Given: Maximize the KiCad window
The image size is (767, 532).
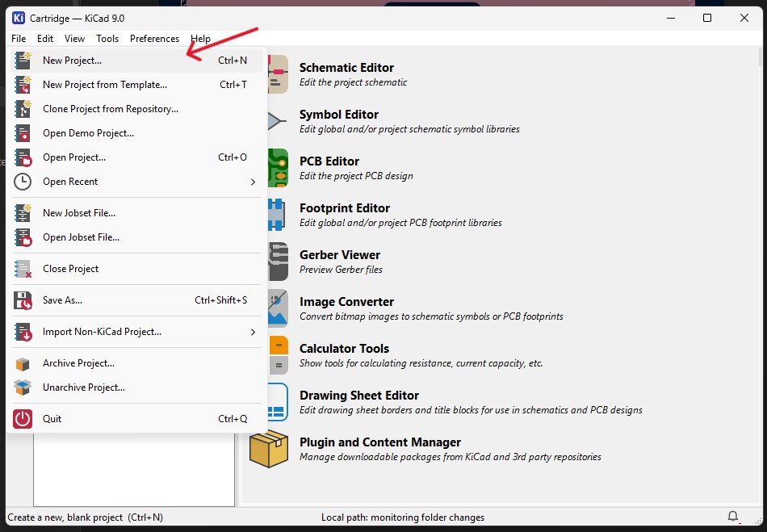Looking at the screenshot, I should pos(707,18).
